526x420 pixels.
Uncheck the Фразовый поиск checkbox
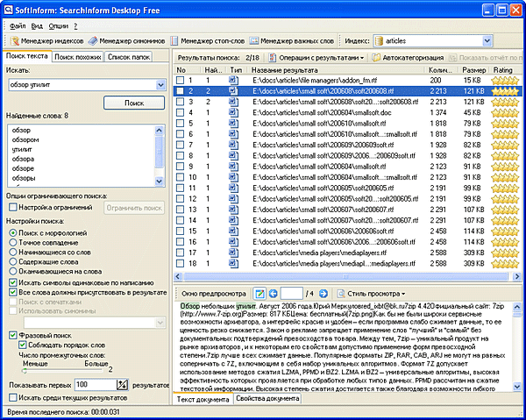[13, 336]
